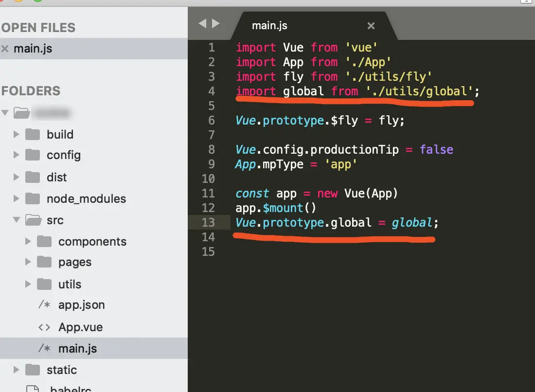Expand the components folder arrow
This screenshot has width=535, height=392.
(28, 242)
